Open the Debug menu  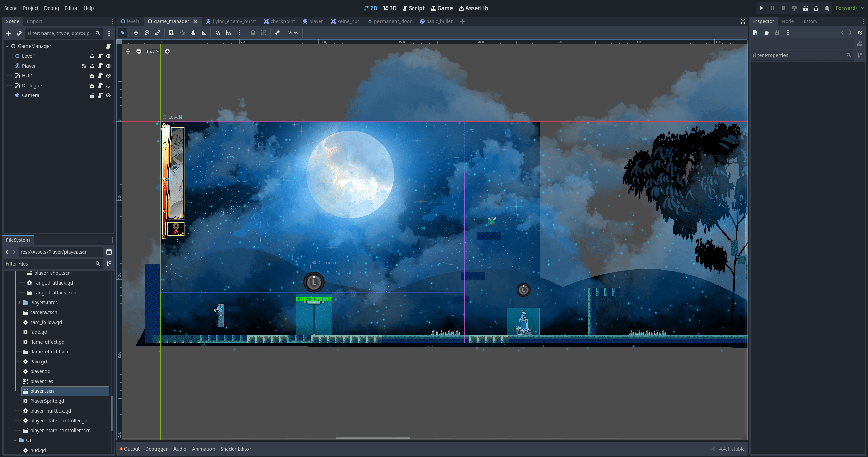point(51,8)
